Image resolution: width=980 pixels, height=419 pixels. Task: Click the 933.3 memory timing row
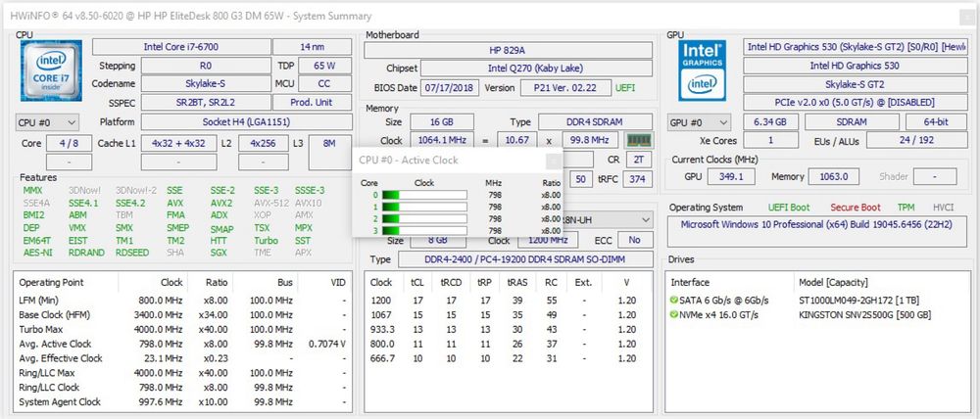(x=508, y=329)
